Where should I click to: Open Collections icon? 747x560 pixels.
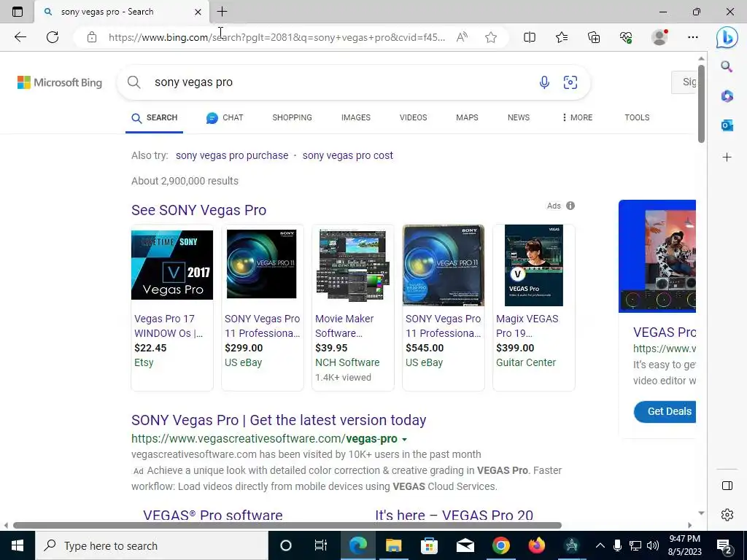(x=594, y=37)
